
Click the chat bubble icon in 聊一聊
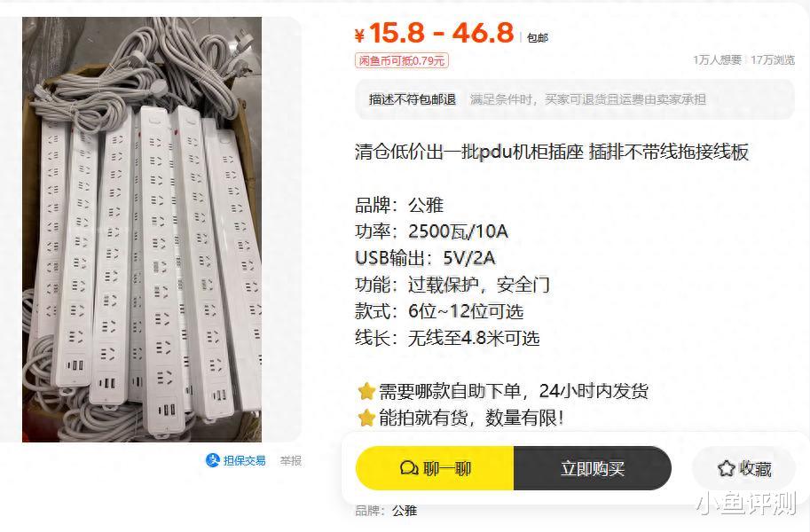coord(409,468)
